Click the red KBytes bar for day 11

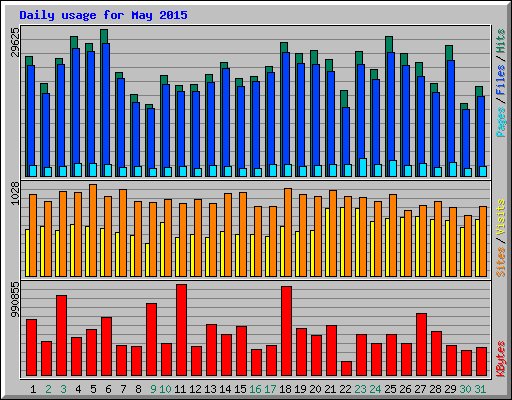181,330
